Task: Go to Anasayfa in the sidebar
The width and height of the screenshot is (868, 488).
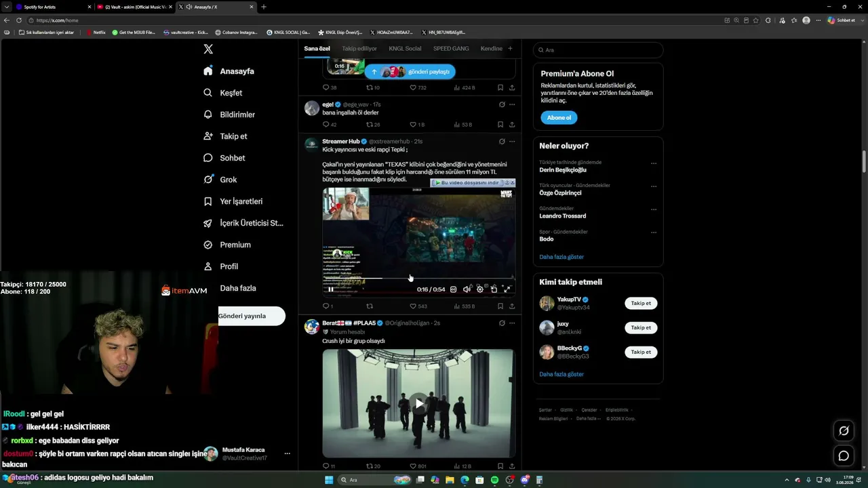Action: click(229, 71)
